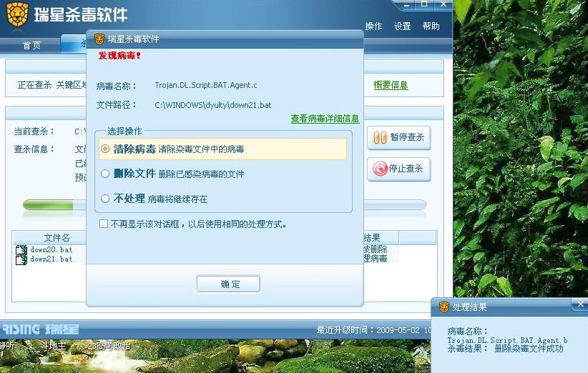The width and height of the screenshot is (588, 373).
Task: Open the 23高考政治 desktop shortcut
Action: coord(108,346)
